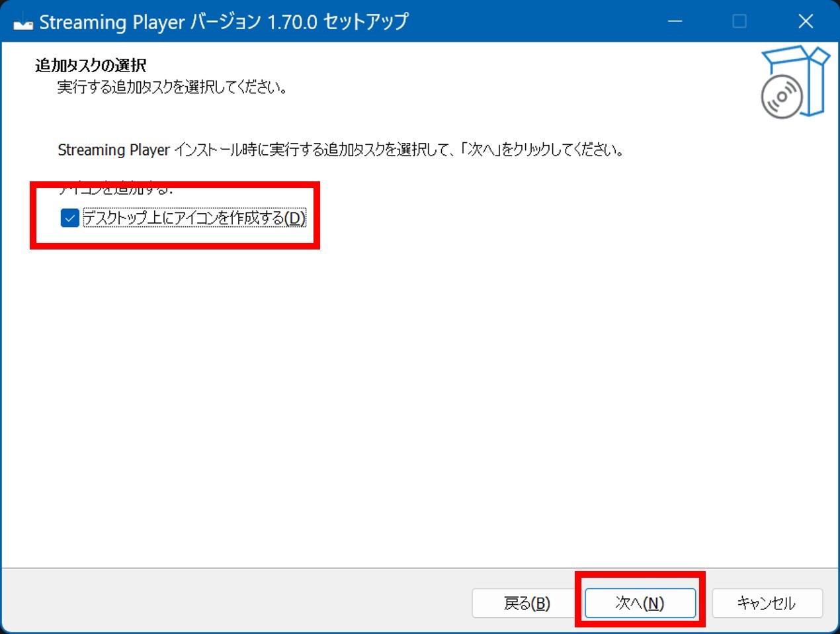Viewport: 840px width, 634px height.
Task: Select the highlighted Next button
Action: coord(639,603)
